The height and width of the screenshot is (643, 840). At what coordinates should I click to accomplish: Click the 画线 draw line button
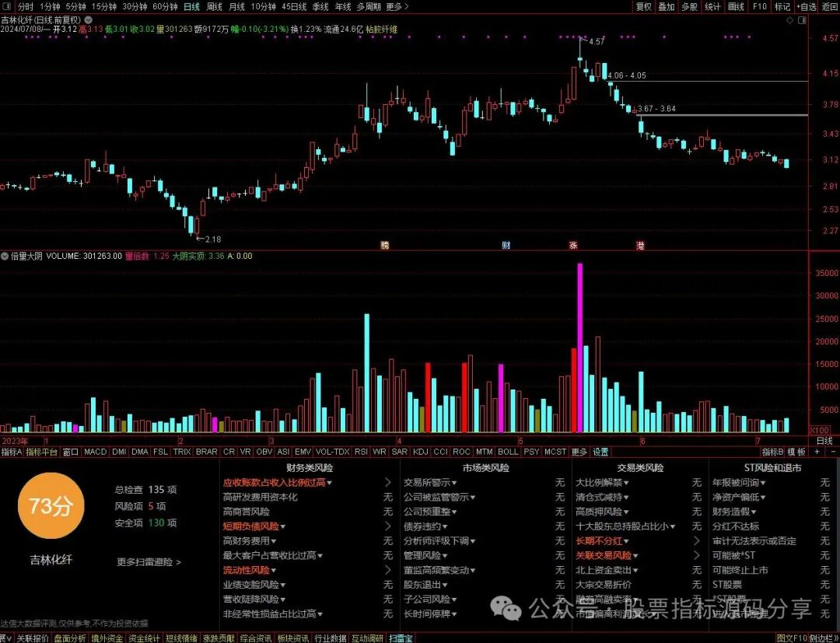click(736, 7)
